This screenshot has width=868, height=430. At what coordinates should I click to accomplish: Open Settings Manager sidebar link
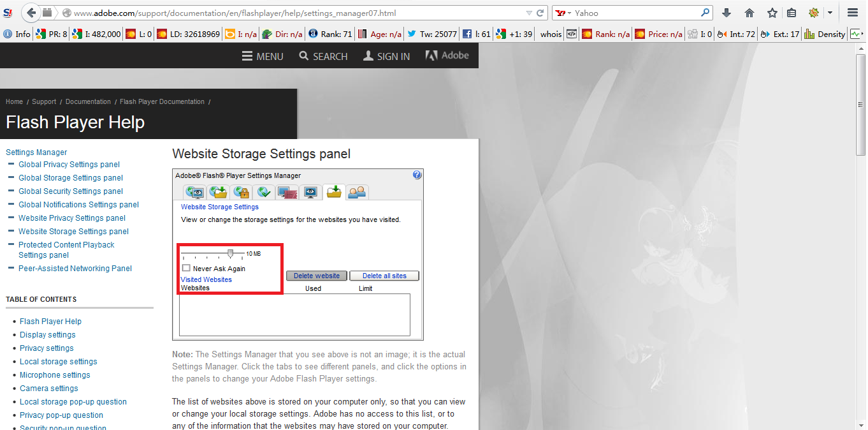(x=36, y=152)
